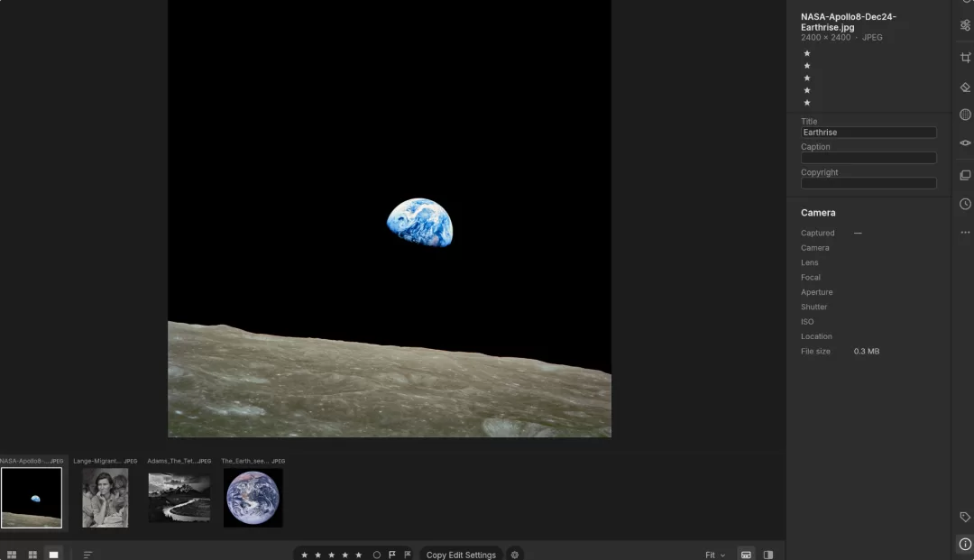Viewport: 974px width, 560px height.
Task: Toggle the filmstrip visibility
Action: [x=746, y=555]
